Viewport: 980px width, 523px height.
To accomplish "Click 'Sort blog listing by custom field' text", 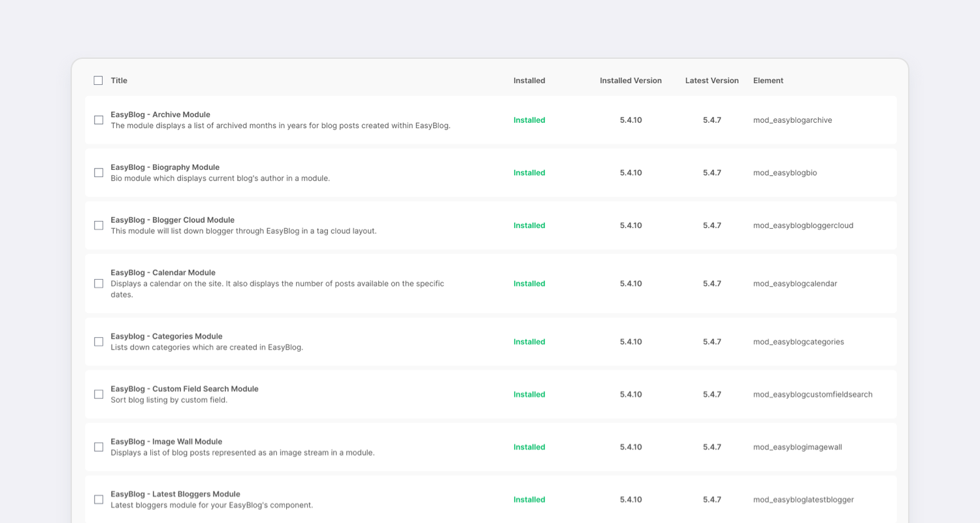I will coord(169,400).
